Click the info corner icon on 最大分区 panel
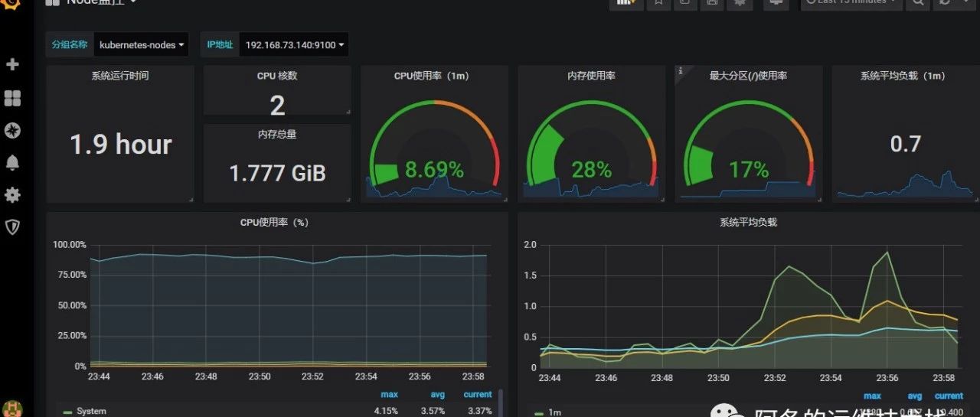The image size is (980, 417). click(x=680, y=70)
